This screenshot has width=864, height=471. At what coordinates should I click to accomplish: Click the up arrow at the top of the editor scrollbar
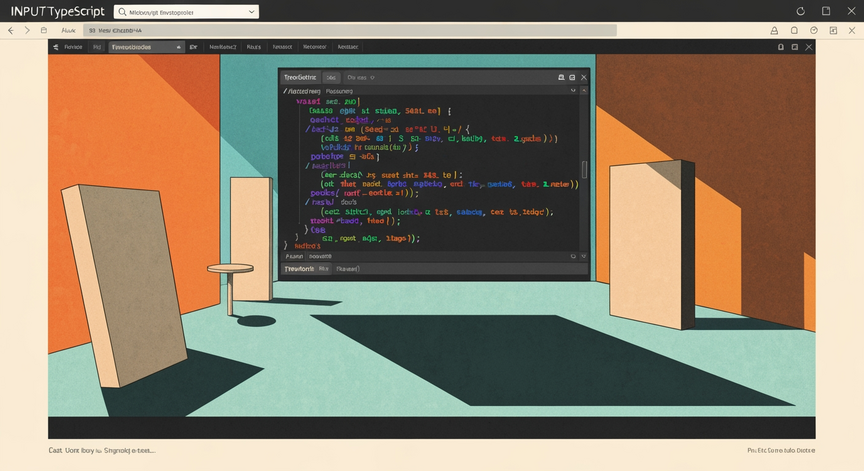pyautogui.click(x=584, y=90)
